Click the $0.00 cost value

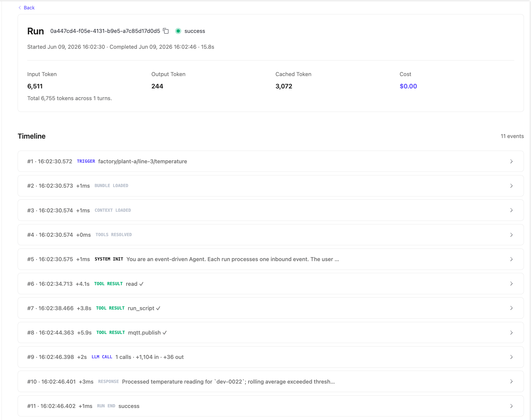pos(408,86)
